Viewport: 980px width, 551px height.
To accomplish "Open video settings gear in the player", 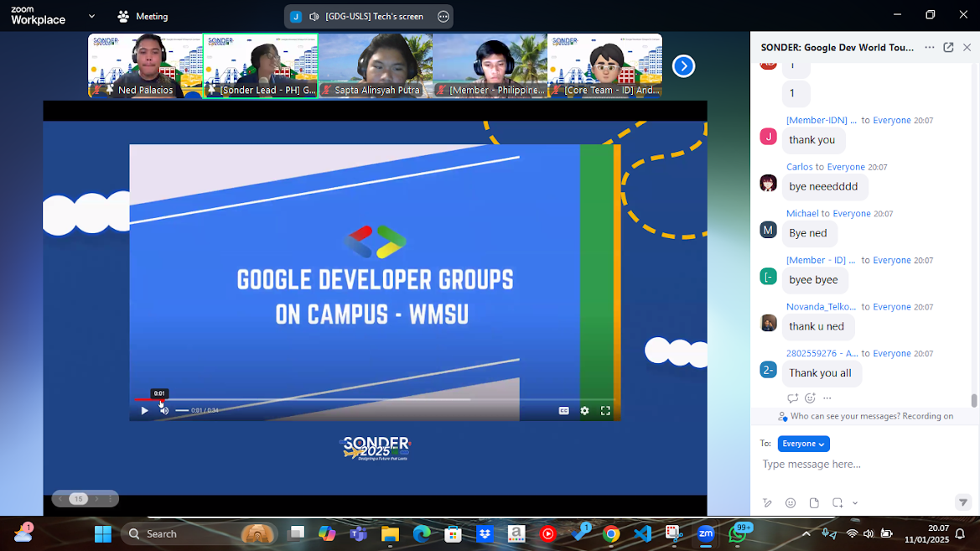I will 584,411.
